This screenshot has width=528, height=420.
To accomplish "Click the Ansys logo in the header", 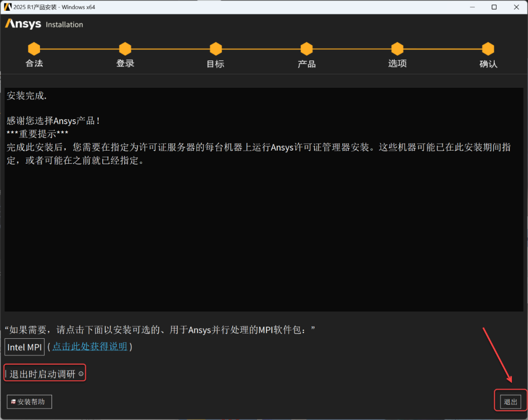I will (23, 24).
